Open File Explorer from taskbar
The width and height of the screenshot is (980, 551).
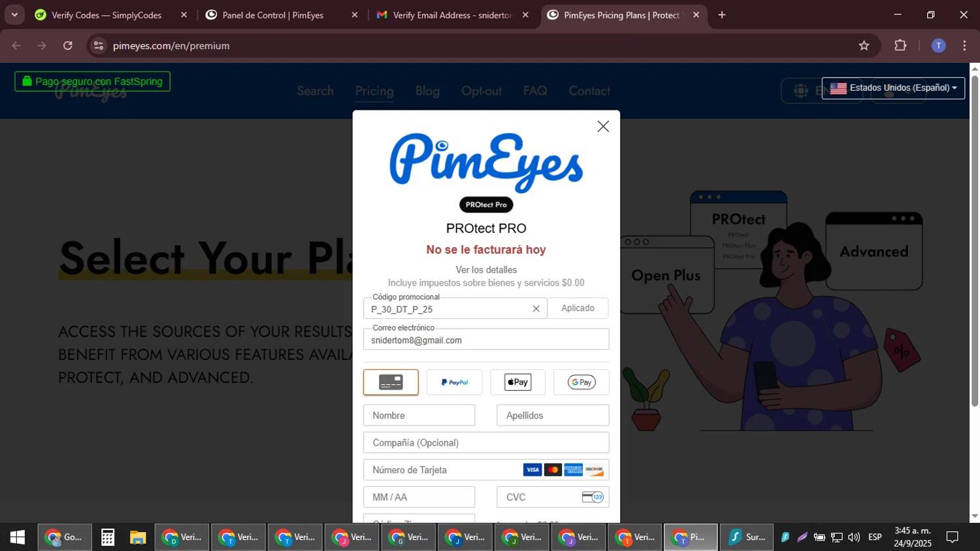point(138,537)
